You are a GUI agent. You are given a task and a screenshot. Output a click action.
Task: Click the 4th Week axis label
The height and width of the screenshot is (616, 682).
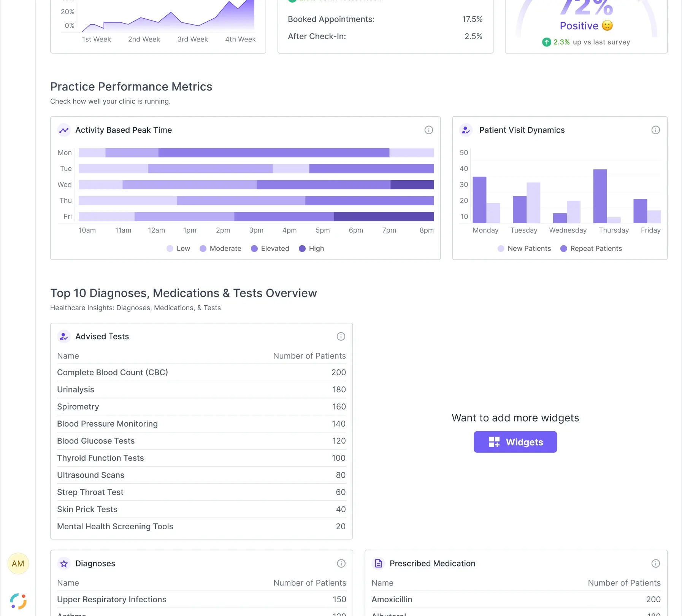tap(240, 40)
